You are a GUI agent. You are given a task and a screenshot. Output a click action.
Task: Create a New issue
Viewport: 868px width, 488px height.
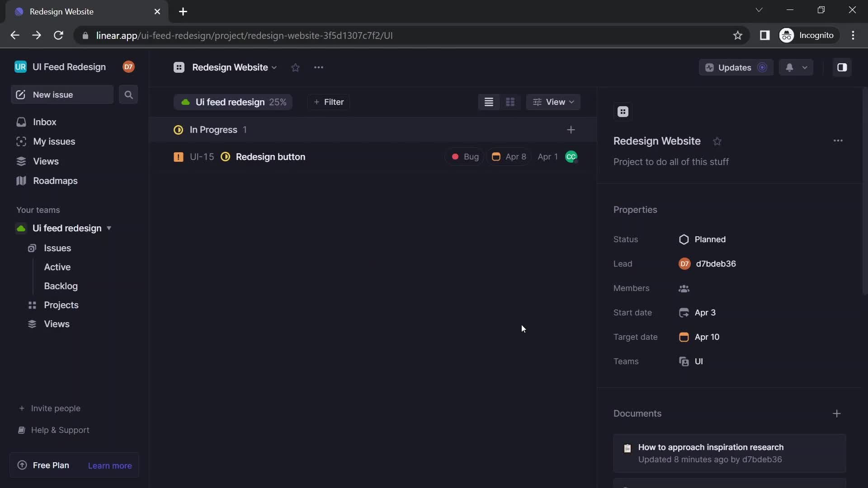(x=62, y=95)
